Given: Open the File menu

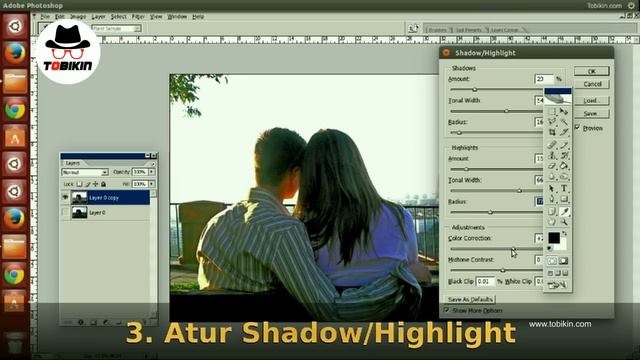Looking at the screenshot, I should [x=45, y=17].
